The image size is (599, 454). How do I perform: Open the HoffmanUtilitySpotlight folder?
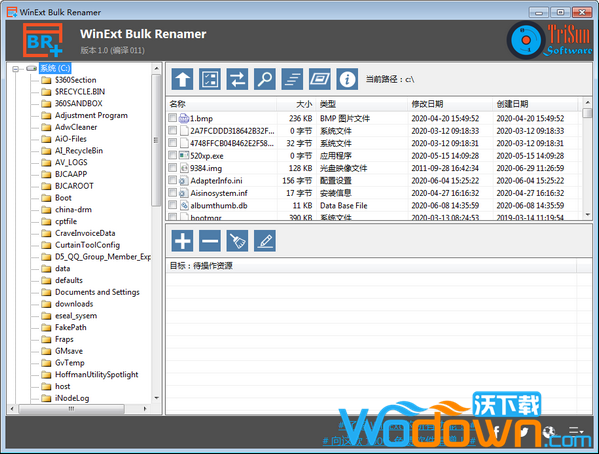(97, 375)
